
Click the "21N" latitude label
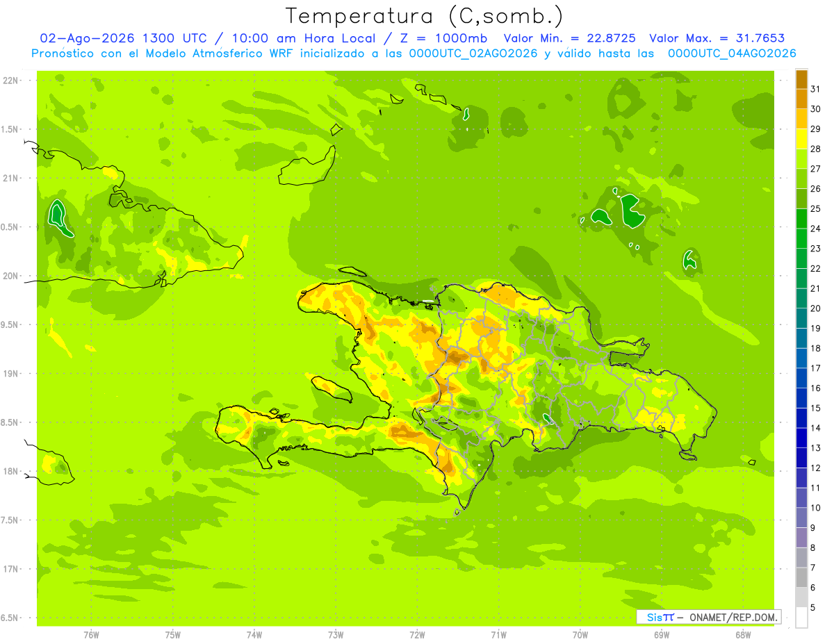click(x=11, y=178)
